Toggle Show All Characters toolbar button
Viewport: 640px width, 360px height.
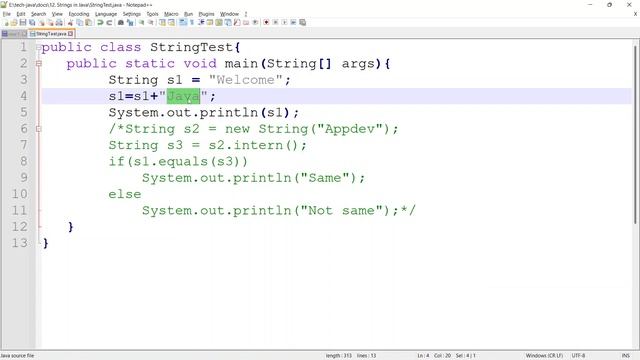click(x=192, y=22)
